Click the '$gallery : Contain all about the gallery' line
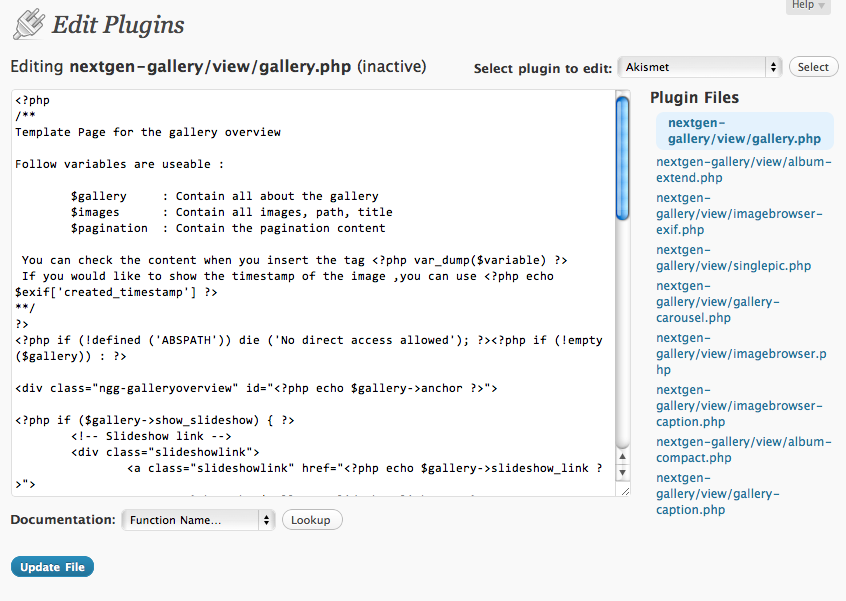Screen dimensions: 846x601 pos(224,196)
